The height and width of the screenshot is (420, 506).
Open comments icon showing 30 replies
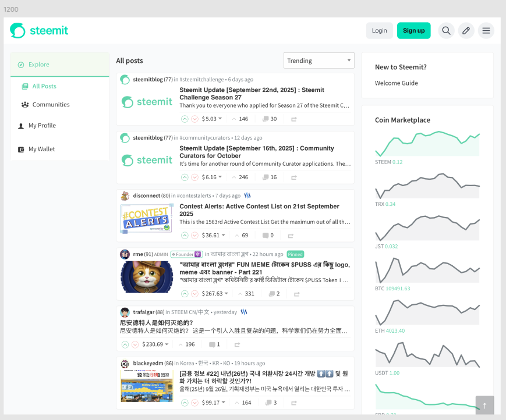click(266, 119)
